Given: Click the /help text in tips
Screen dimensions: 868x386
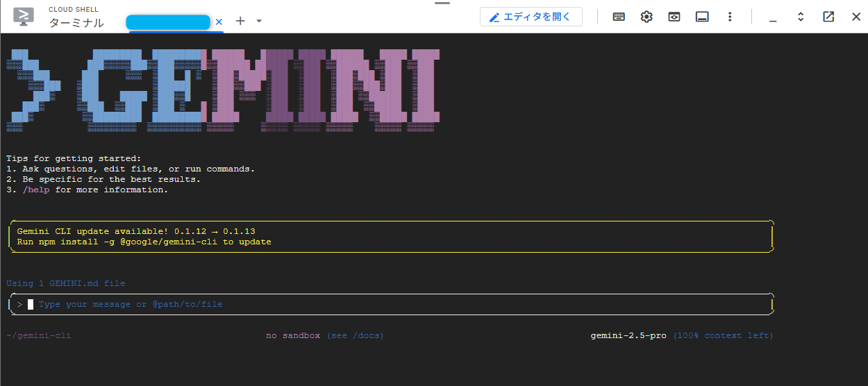Looking at the screenshot, I should (36, 190).
